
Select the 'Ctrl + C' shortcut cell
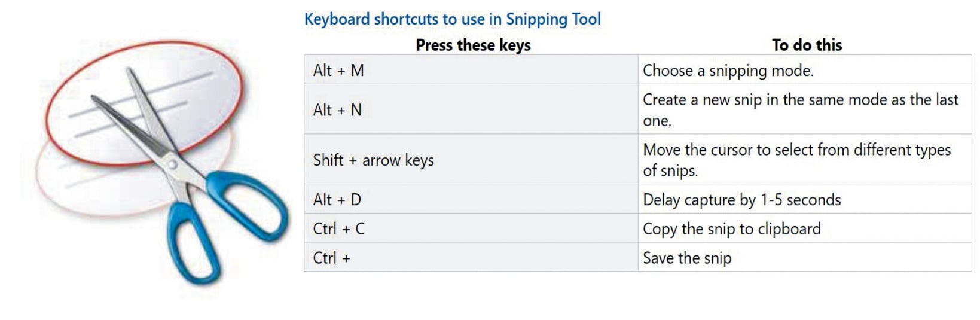(338, 229)
